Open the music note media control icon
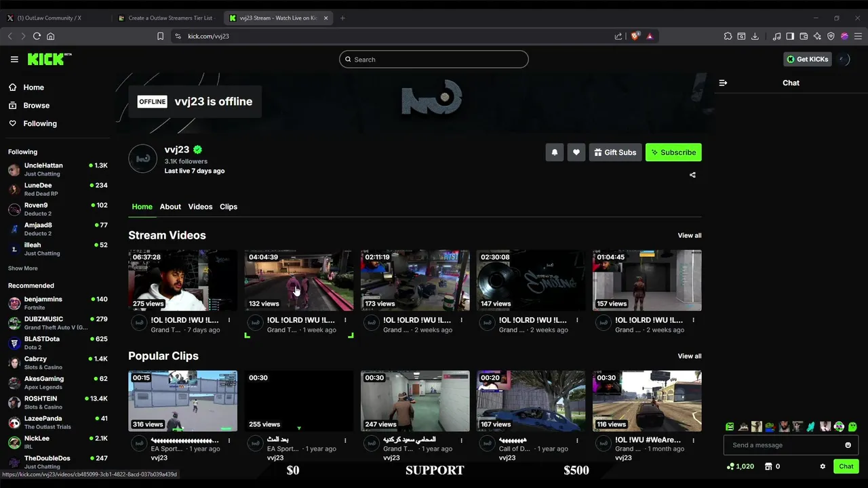Screen dimensions: 868x488 point(777,36)
